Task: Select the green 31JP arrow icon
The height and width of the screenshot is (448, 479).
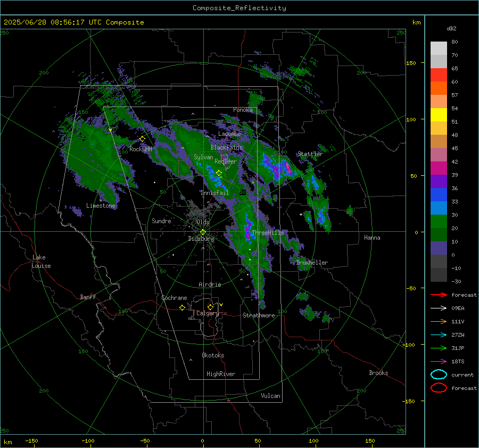Action: pyautogui.click(x=439, y=348)
